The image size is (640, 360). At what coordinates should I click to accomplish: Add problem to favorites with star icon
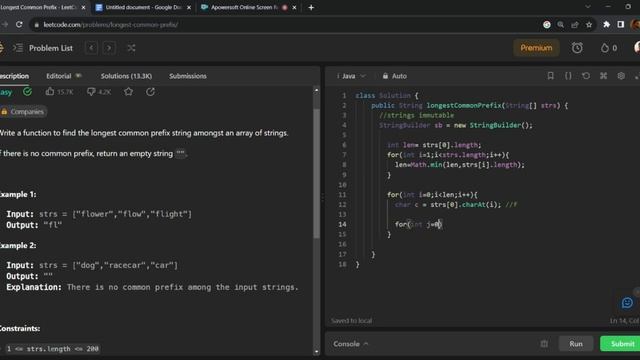click(129, 92)
